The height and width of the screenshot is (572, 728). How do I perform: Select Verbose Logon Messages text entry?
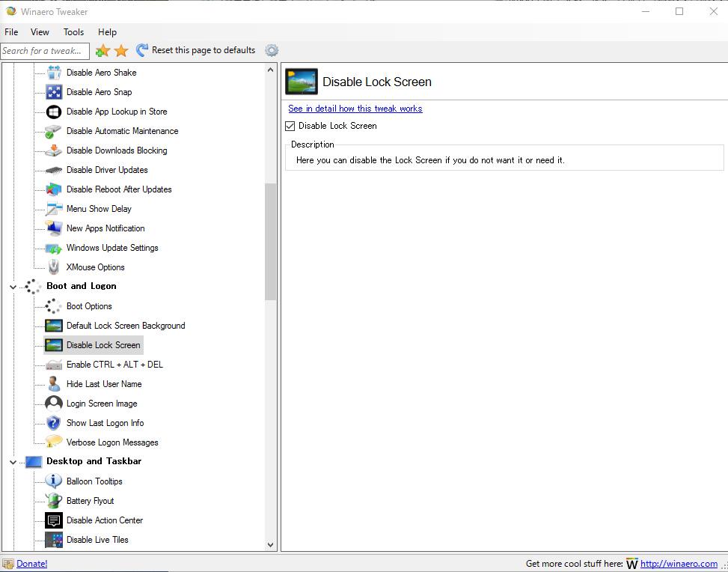coord(112,442)
